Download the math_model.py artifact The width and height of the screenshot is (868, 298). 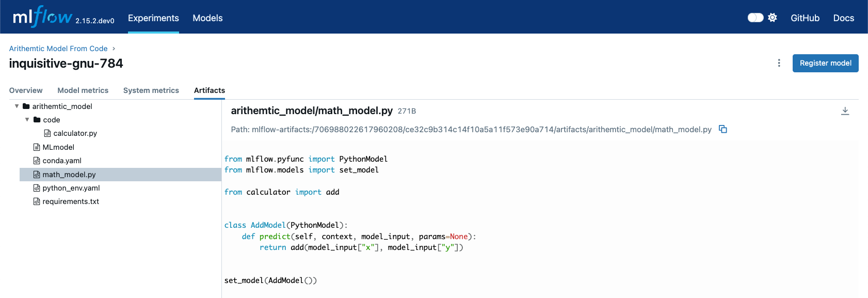(845, 111)
